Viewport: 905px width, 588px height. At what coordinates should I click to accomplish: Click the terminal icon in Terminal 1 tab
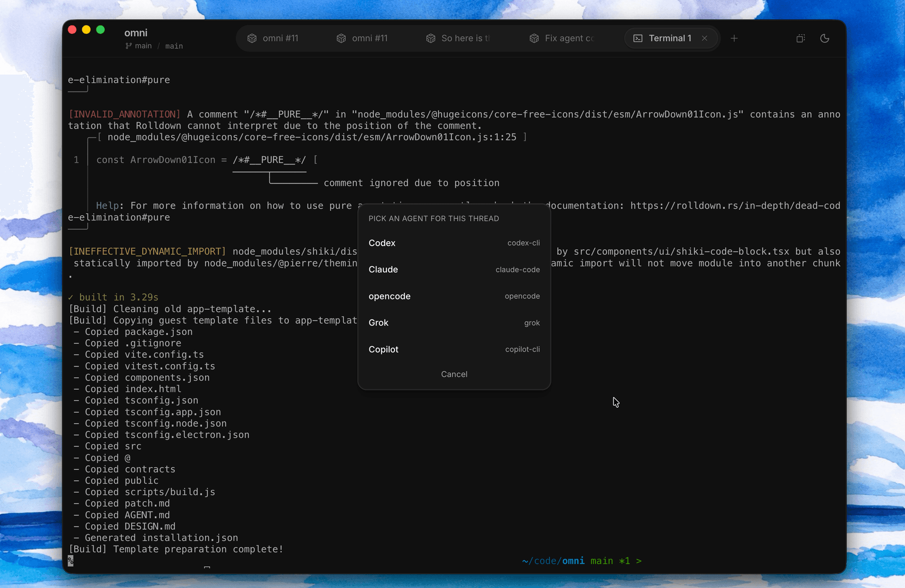point(638,38)
